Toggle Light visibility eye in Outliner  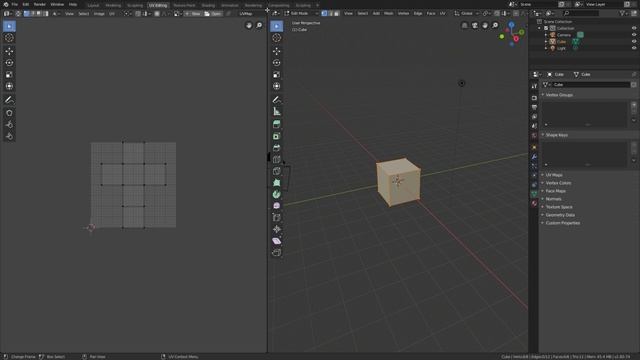pyautogui.click(x=634, y=48)
